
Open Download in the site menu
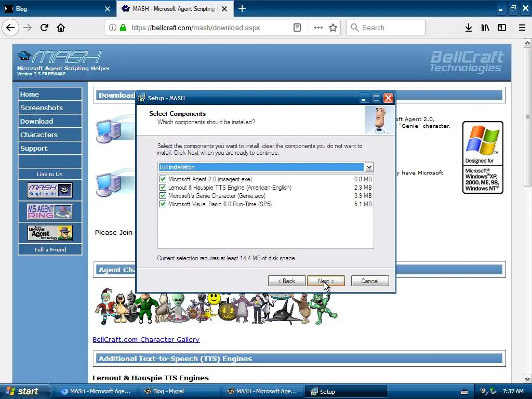tap(50, 122)
